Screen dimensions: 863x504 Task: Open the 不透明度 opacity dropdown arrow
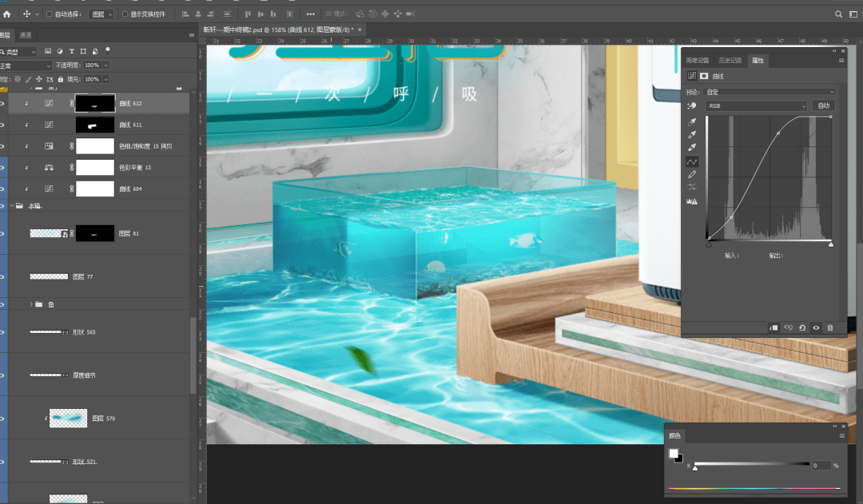(105, 65)
